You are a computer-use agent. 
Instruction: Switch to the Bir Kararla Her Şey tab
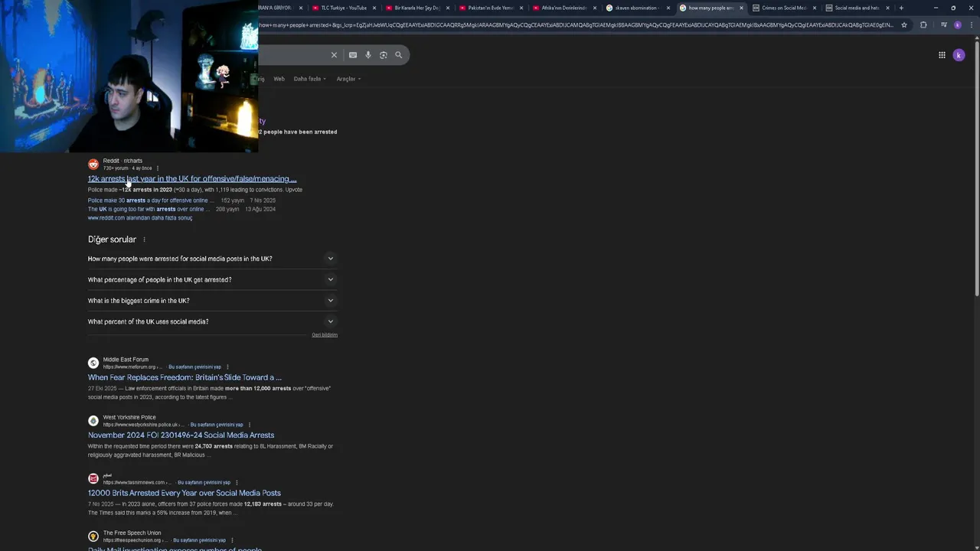pyautogui.click(x=417, y=8)
